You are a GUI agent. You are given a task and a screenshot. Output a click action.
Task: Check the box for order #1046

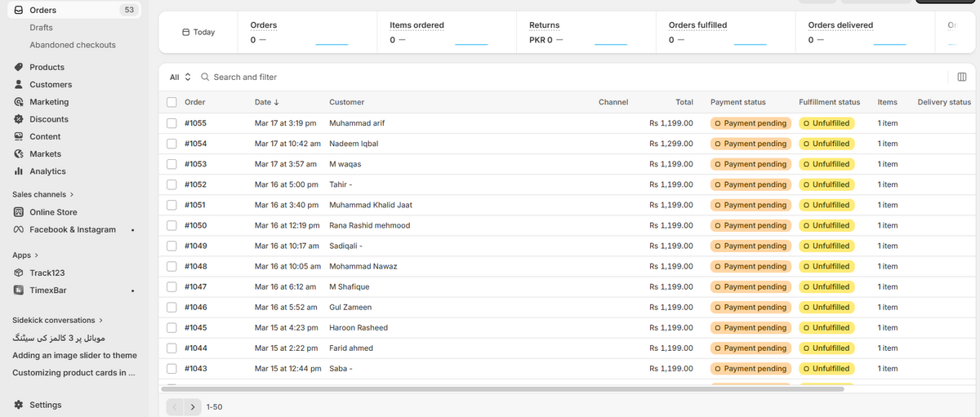171,307
